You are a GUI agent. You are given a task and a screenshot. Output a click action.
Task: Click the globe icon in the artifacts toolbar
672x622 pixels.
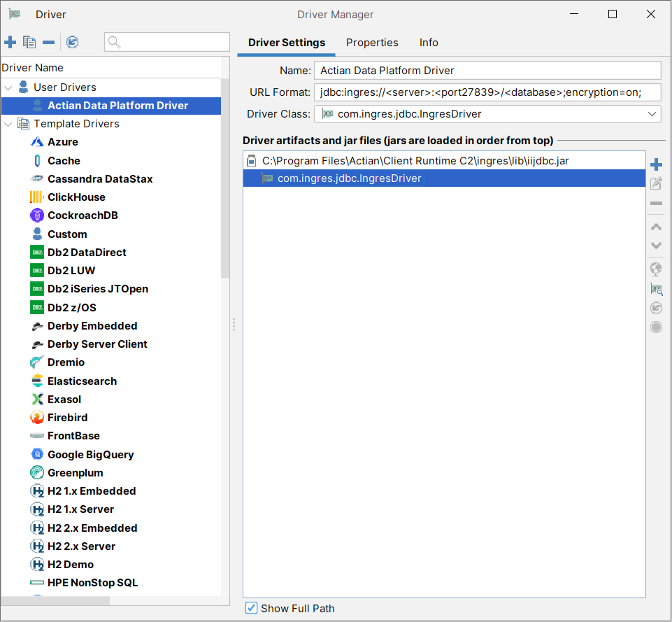click(656, 269)
